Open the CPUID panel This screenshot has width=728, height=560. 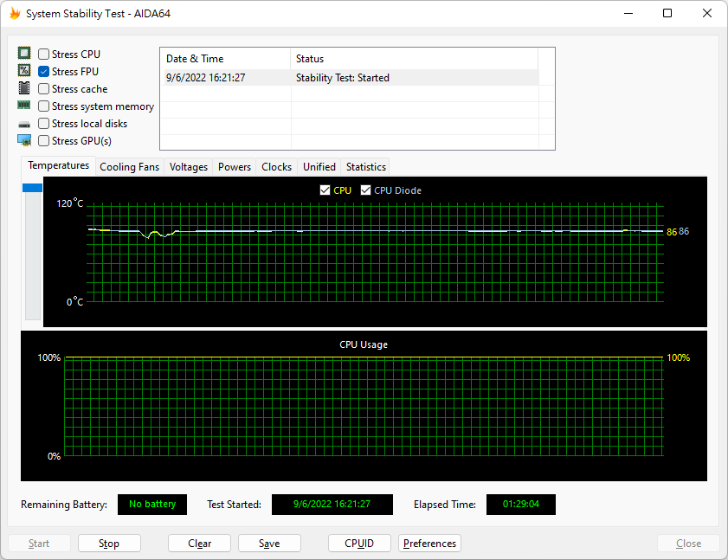[x=359, y=544]
